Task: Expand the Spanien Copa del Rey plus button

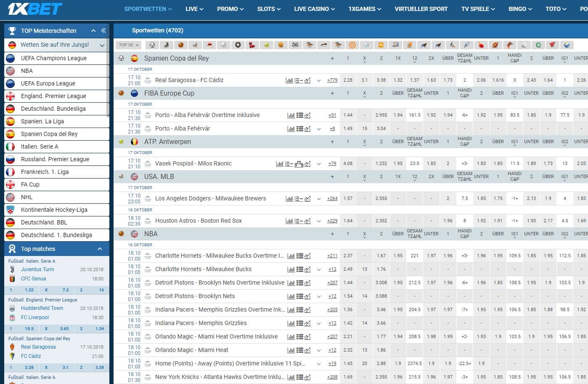Action: pyautogui.click(x=332, y=59)
